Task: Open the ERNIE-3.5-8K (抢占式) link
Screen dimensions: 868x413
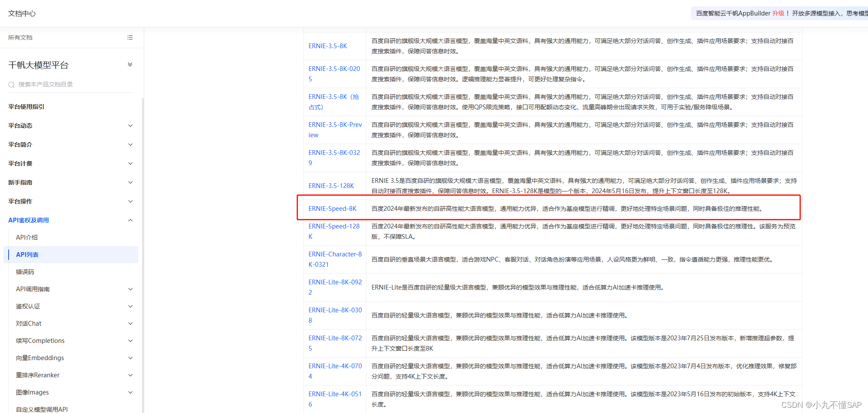Action: pyautogui.click(x=334, y=102)
